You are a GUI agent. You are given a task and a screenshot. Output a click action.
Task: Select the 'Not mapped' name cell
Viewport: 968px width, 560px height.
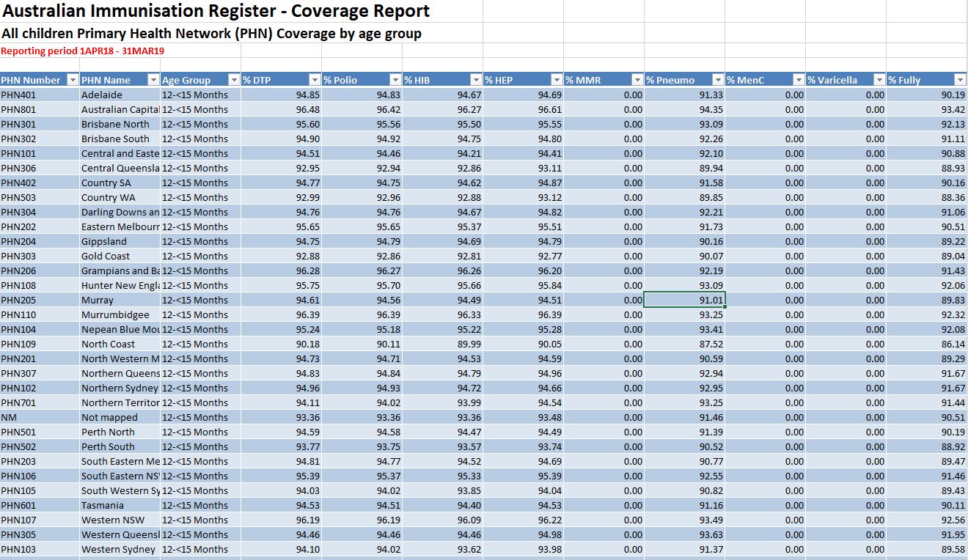coord(120,417)
